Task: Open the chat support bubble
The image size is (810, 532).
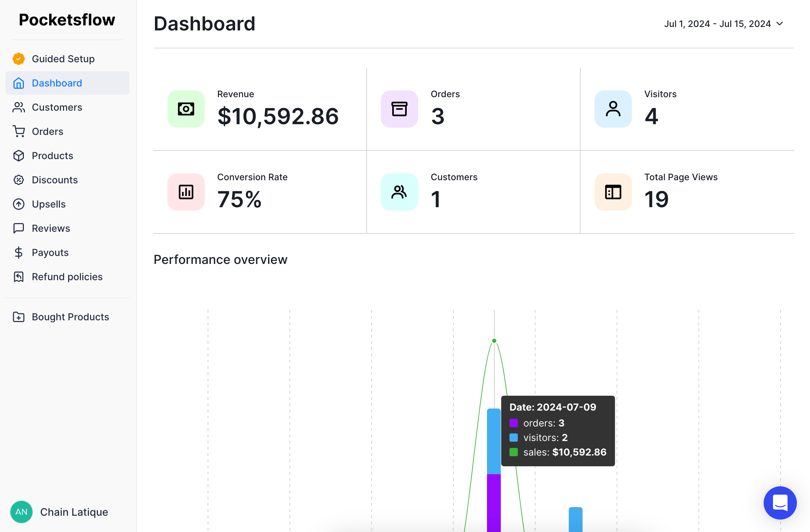Action: pyautogui.click(x=780, y=503)
